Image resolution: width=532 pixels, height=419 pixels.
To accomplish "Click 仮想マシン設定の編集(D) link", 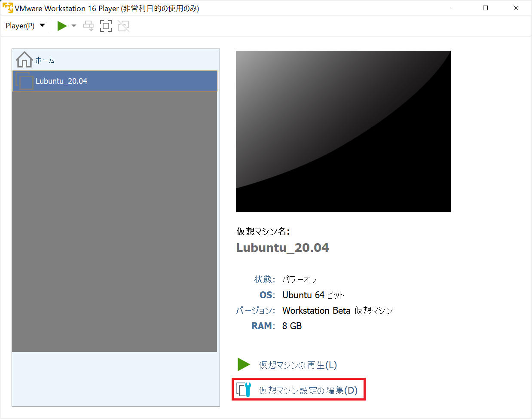I will [x=308, y=390].
